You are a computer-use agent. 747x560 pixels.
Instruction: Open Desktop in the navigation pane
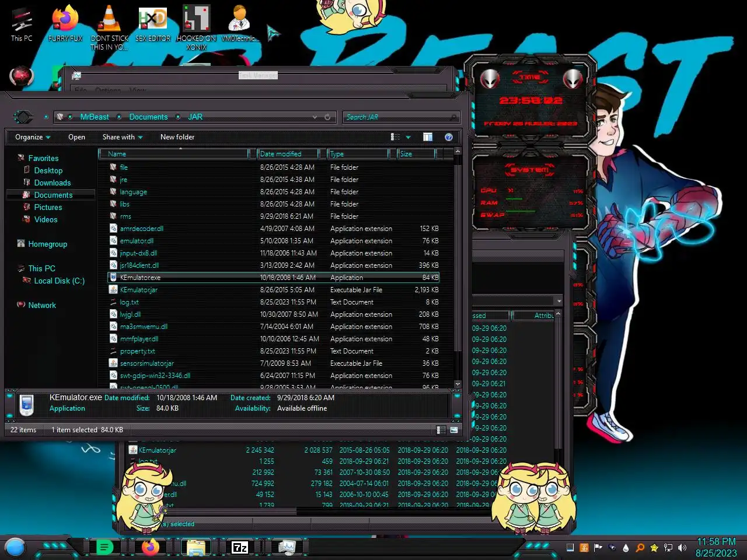click(x=48, y=170)
